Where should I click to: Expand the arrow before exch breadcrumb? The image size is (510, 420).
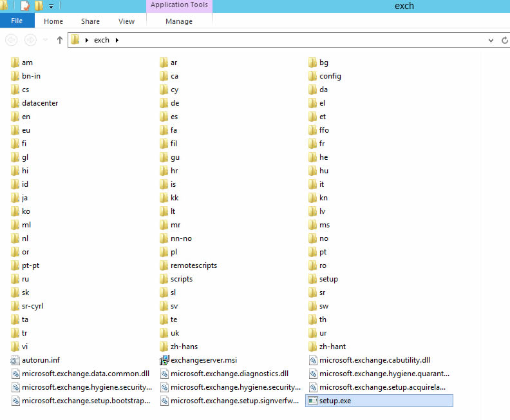pyautogui.click(x=87, y=40)
